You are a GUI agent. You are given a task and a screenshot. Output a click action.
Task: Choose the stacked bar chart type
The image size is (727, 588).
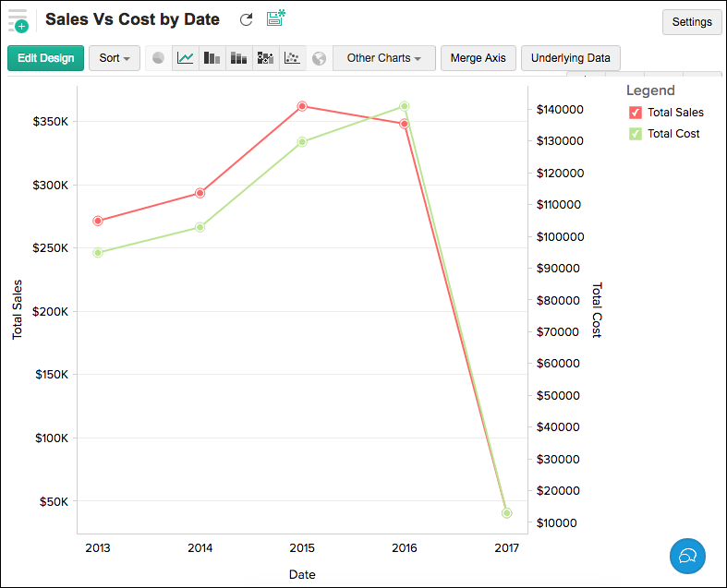(x=239, y=58)
